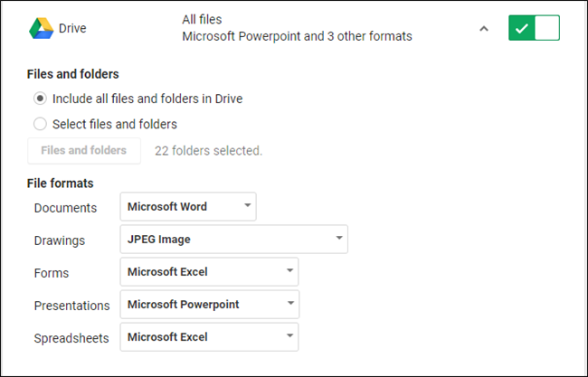Expand the Forms format dropdown
The width and height of the screenshot is (588, 377).
click(x=209, y=272)
